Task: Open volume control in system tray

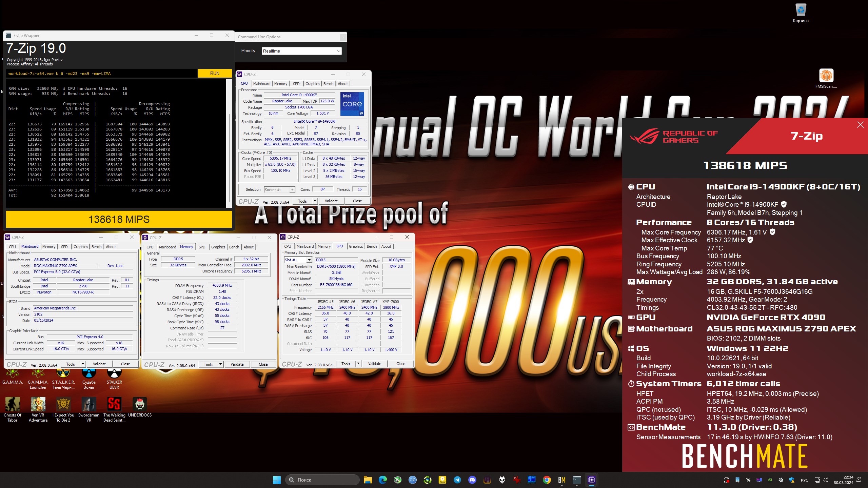Action: [x=826, y=480]
